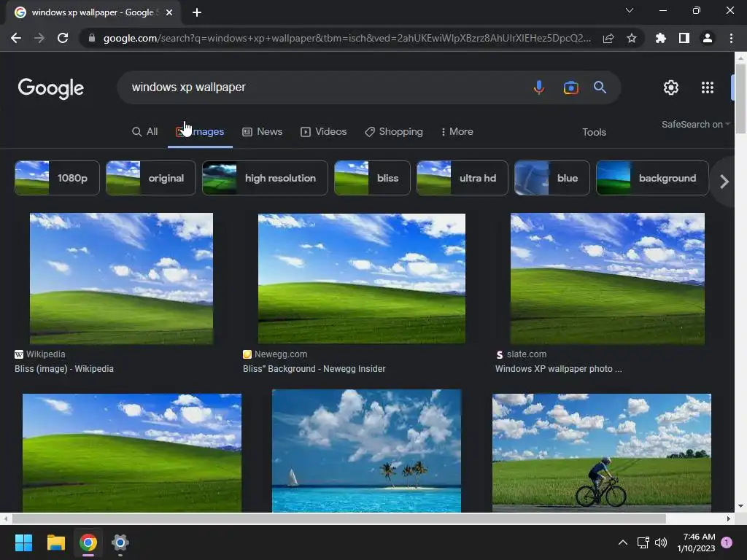Viewport: 747px width, 560px height.
Task: Open Google Lens image search camera icon
Action: (x=570, y=87)
